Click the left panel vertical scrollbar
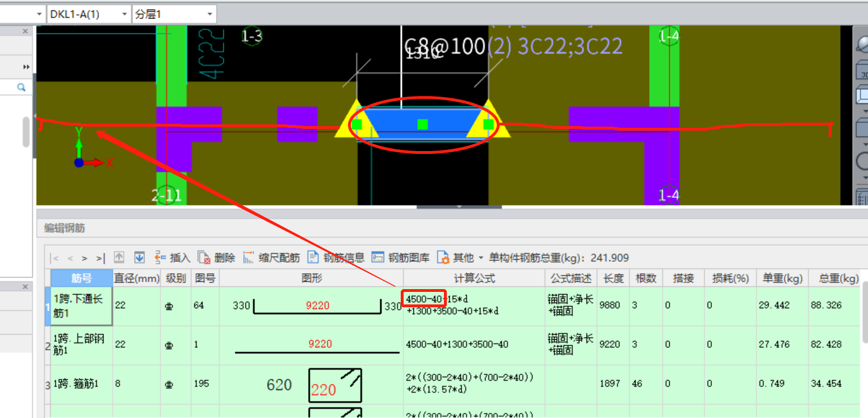Viewport: 868px width, 418px height. (26, 132)
